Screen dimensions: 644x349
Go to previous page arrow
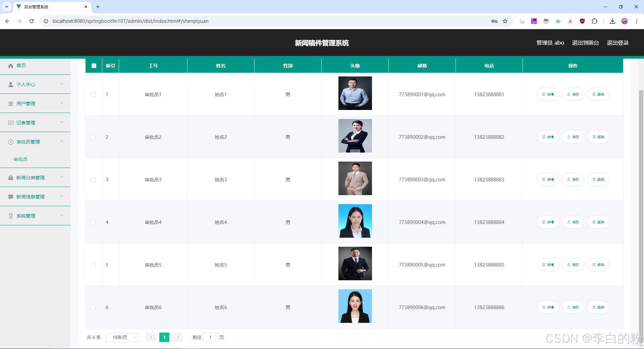tap(151, 337)
